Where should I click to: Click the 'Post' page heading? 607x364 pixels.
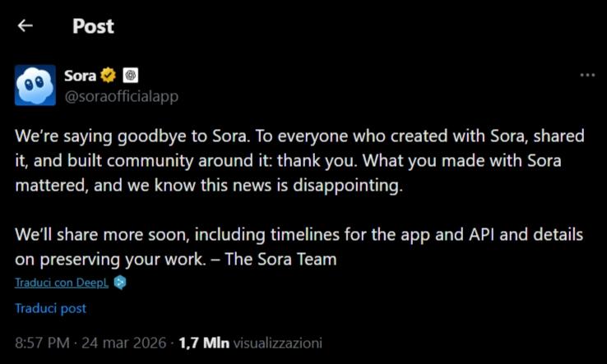coord(93,25)
